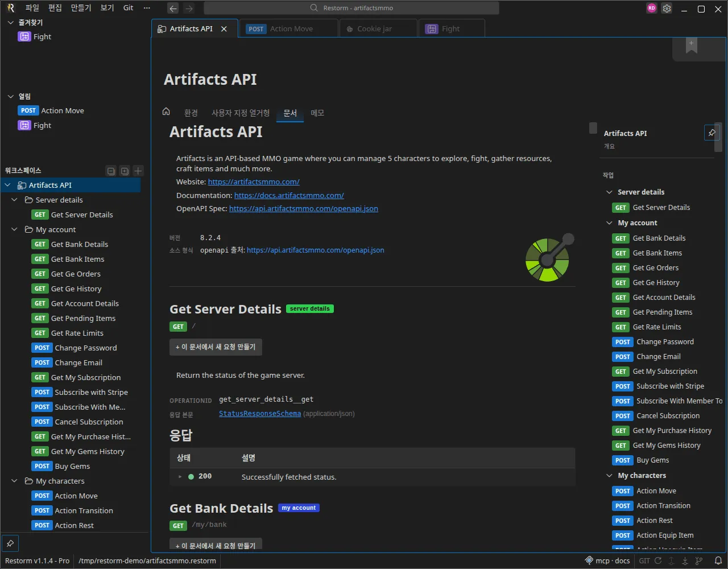Viewport: 728px width, 569px height.
Task: Open the 편집 menu
Action: tap(55, 8)
